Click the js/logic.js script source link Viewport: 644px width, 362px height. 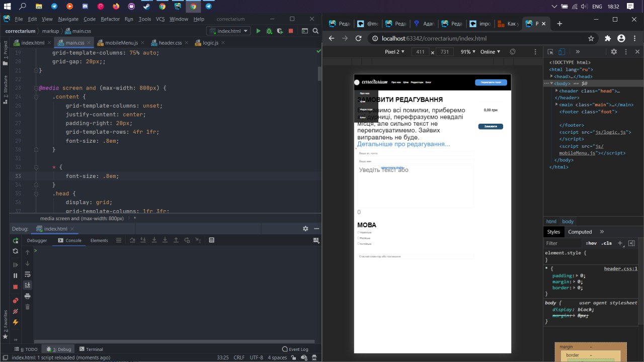(x=611, y=132)
